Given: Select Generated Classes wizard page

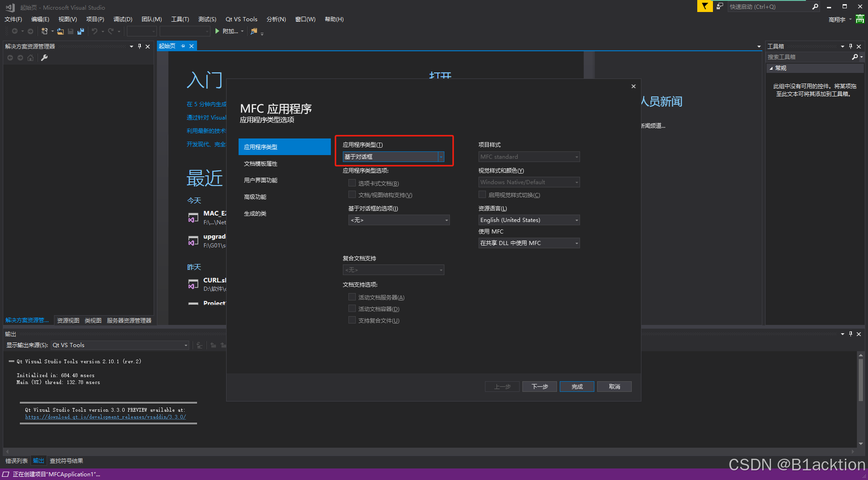Looking at the screenshot, I should pyautogui.click(x=285, y=213).
